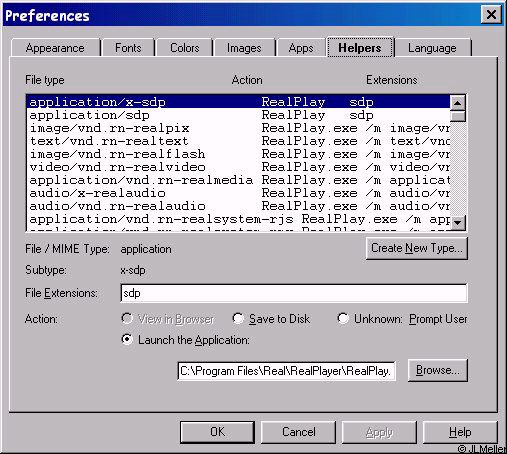Choose application/vnd.rn-realsystem-rjs entry
Image resolution: width=507 pixels, height=454 pixels.
pos(238,219)
